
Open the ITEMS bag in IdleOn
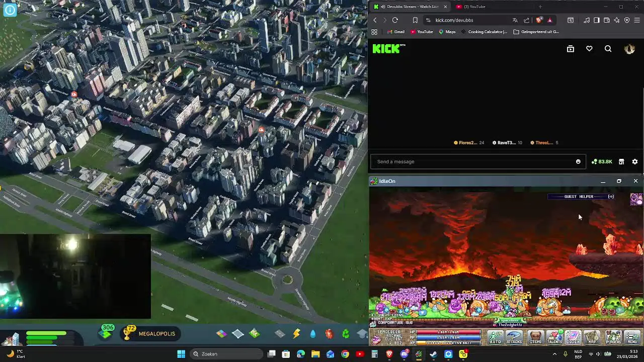(536, 338)
